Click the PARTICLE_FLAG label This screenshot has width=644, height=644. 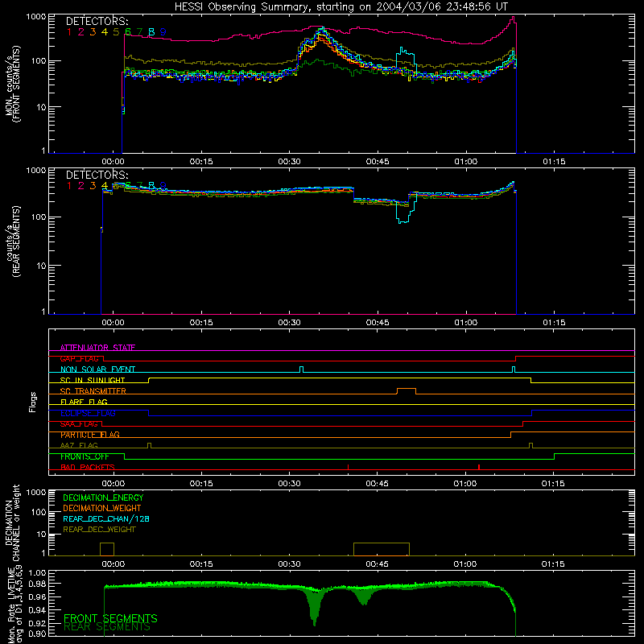(x=90, y=435)
